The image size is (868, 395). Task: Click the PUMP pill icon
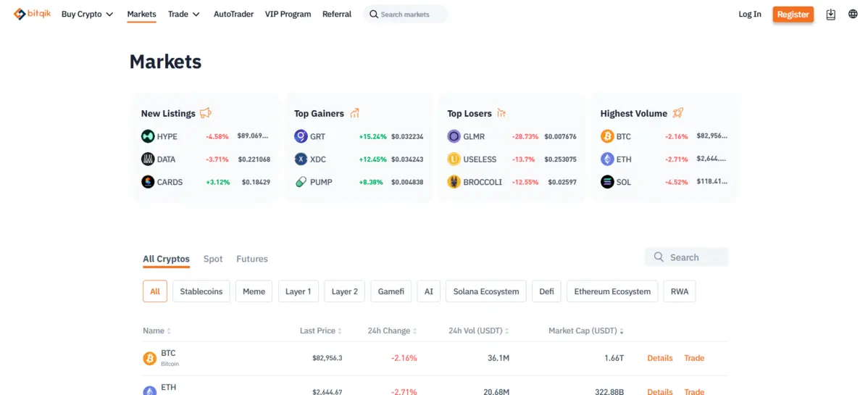[301, 182]
